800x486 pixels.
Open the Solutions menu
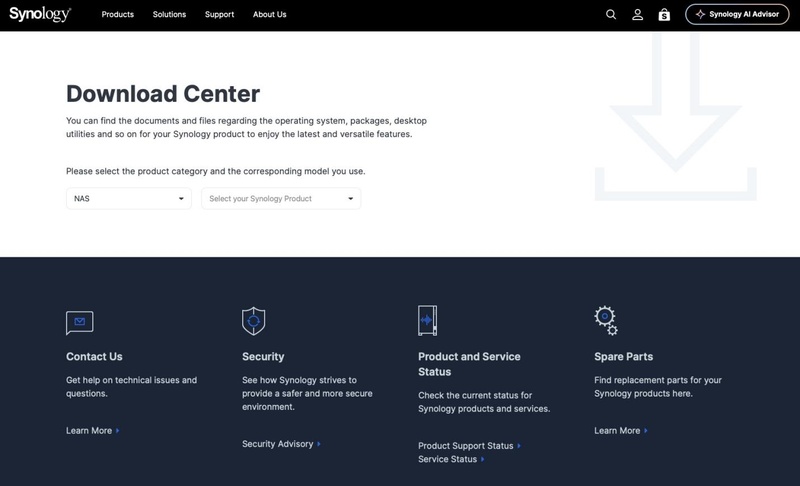point(169,15)
